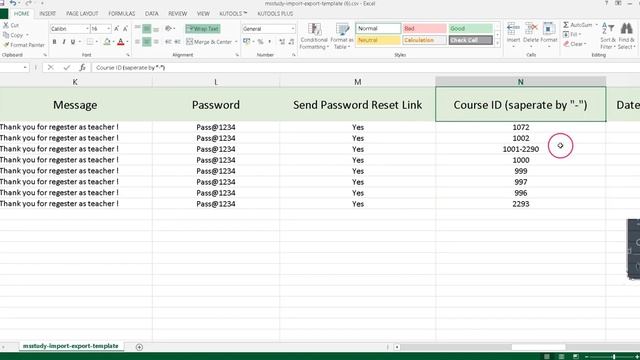Toggle Underline formatting

[x=73, y=42]
